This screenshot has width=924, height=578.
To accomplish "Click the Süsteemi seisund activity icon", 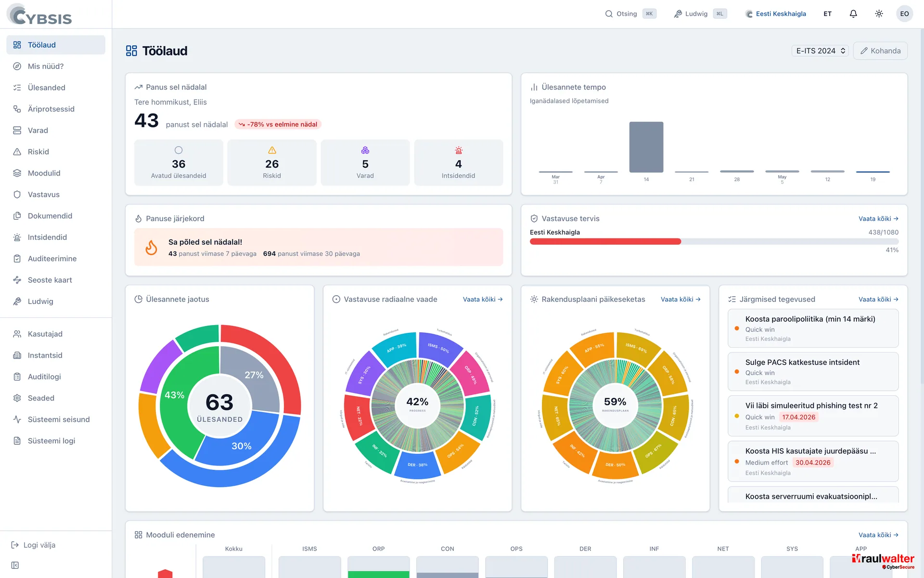I will 17,419.
